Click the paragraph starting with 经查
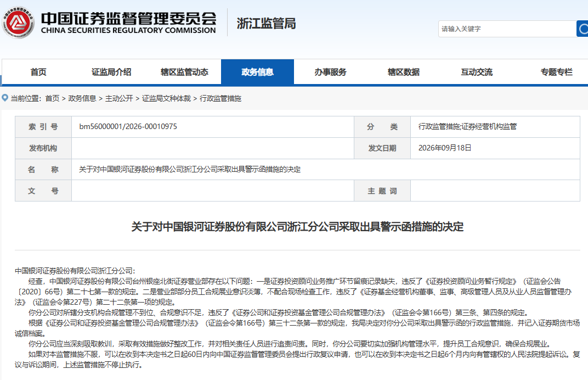The image size is (588, 380). 293,292
